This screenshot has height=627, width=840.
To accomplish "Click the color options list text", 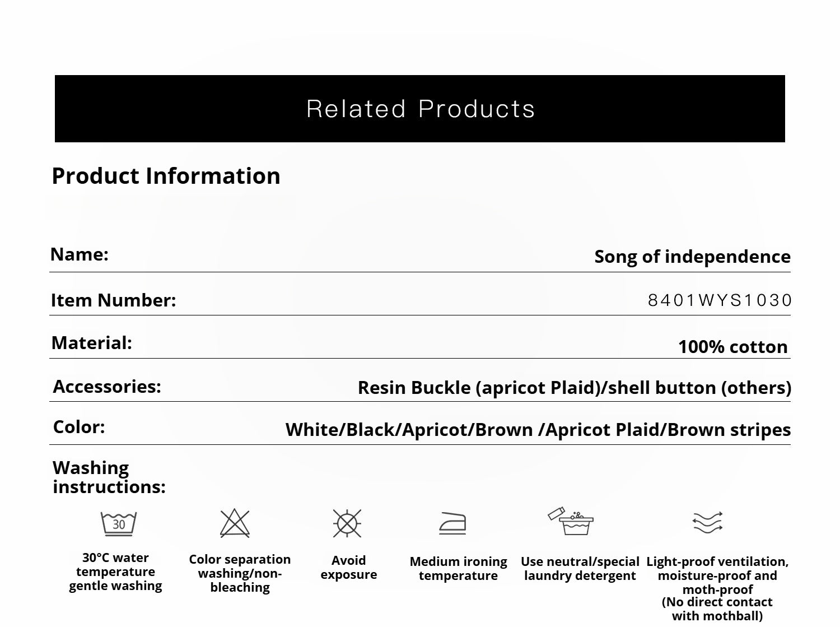I will click(538, 430).
